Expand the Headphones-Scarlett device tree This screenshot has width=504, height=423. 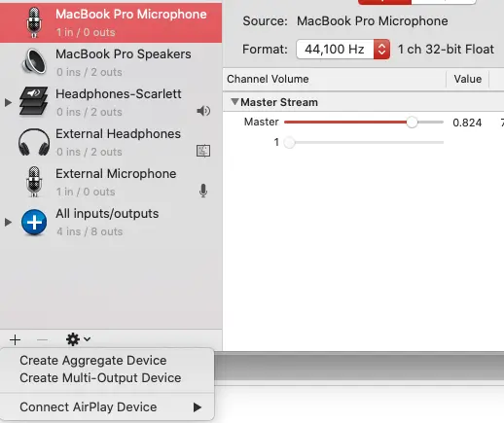click(8, 103)
